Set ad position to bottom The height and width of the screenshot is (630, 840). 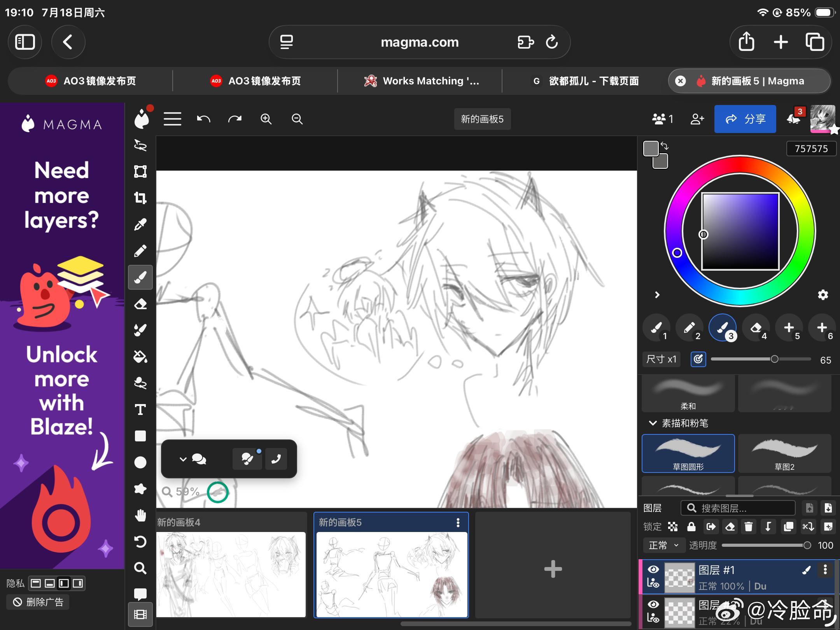[x=50, y=583]
